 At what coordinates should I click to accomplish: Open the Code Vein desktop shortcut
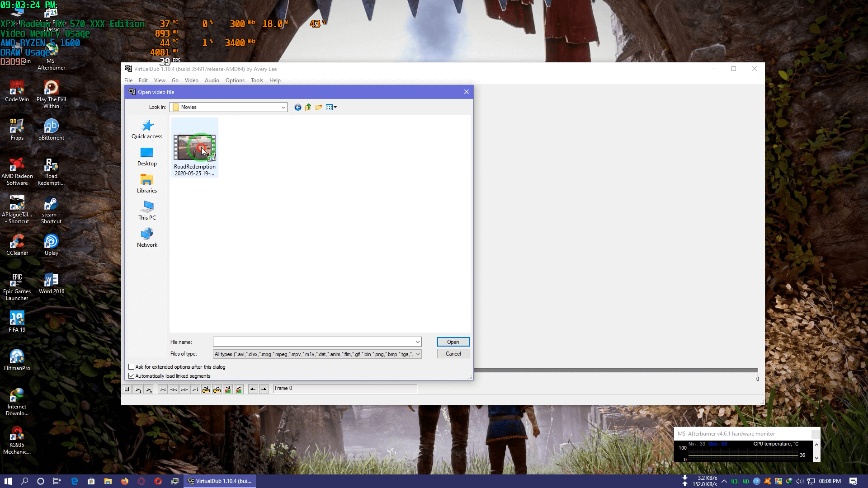click(17, 91)
